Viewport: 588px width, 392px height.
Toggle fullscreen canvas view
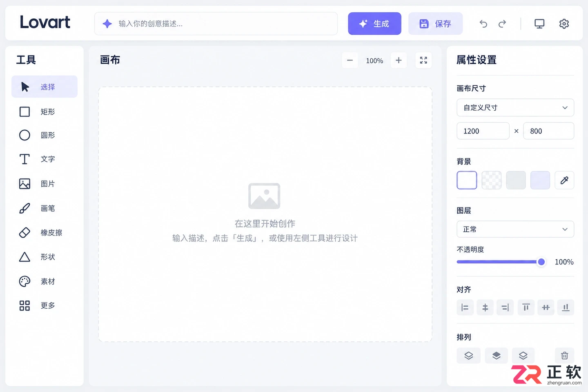[423, 60]
